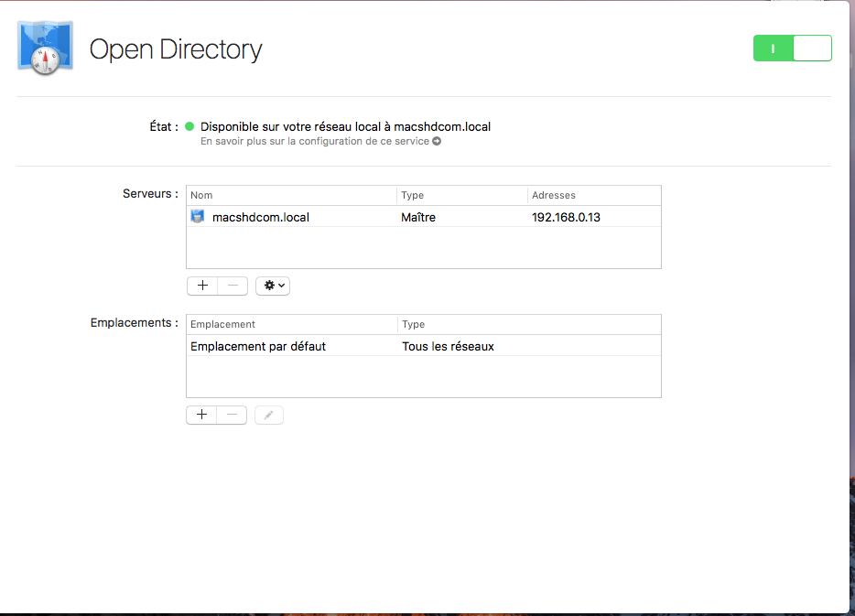Click the Adresses column header
This screenshot has height=616, width=855.
point(554,195)
